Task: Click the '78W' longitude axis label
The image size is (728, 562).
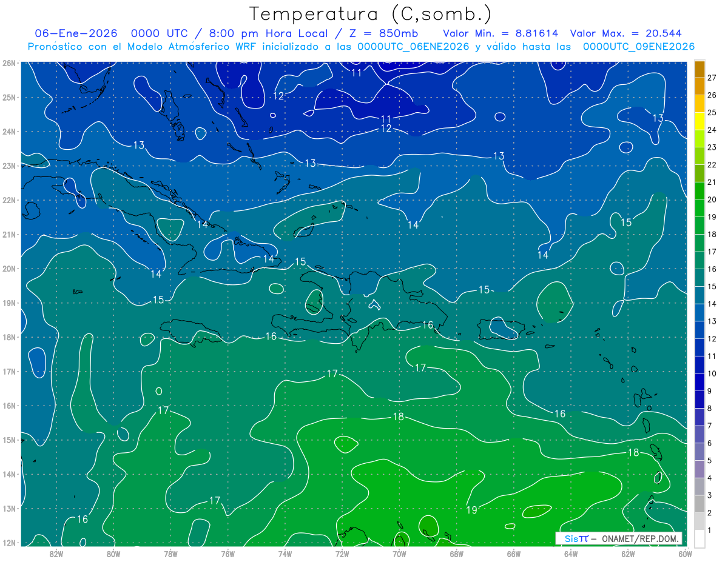Action: 170,554
